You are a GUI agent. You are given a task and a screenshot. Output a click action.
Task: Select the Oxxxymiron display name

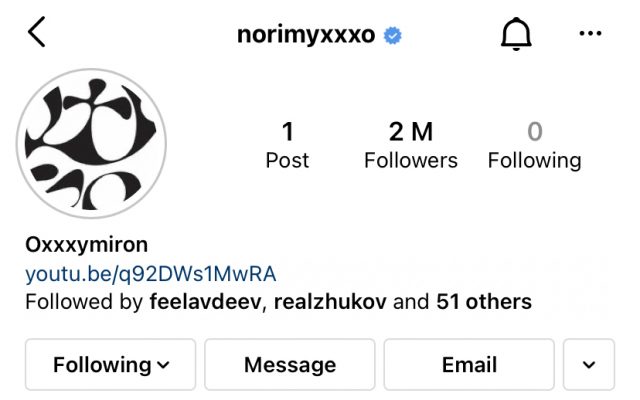coord(87,245)
